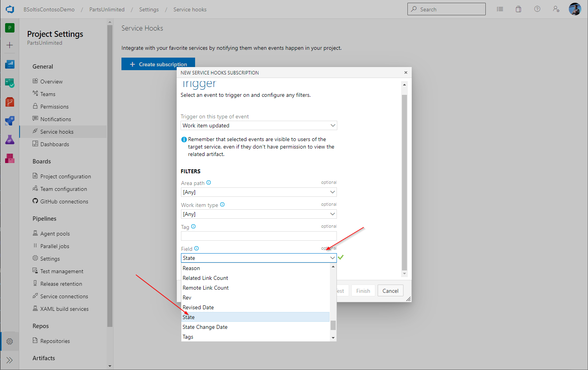This screenshot has width=588, height=370.
Task: Open Azure Boards from the left sidebar
Action: (10, 83)
